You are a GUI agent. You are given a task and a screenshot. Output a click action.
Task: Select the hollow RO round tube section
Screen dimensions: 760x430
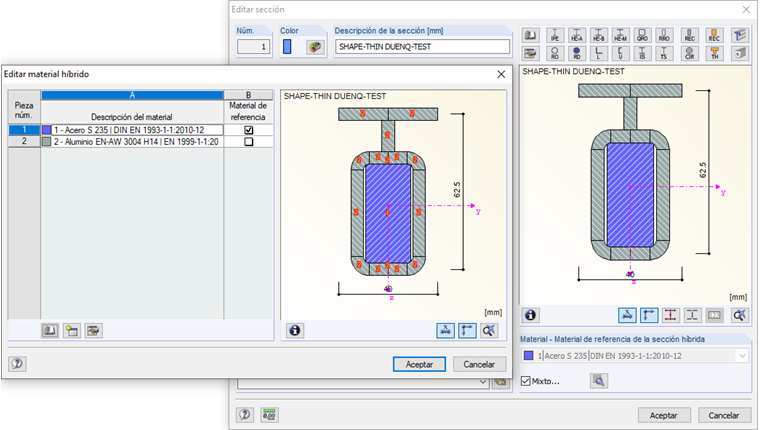click(555, 53)
